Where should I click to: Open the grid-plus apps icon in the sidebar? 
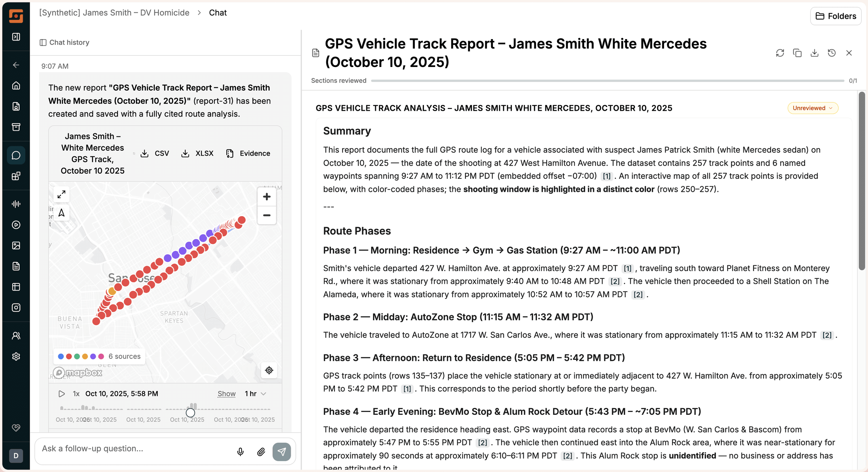[16, 176]
